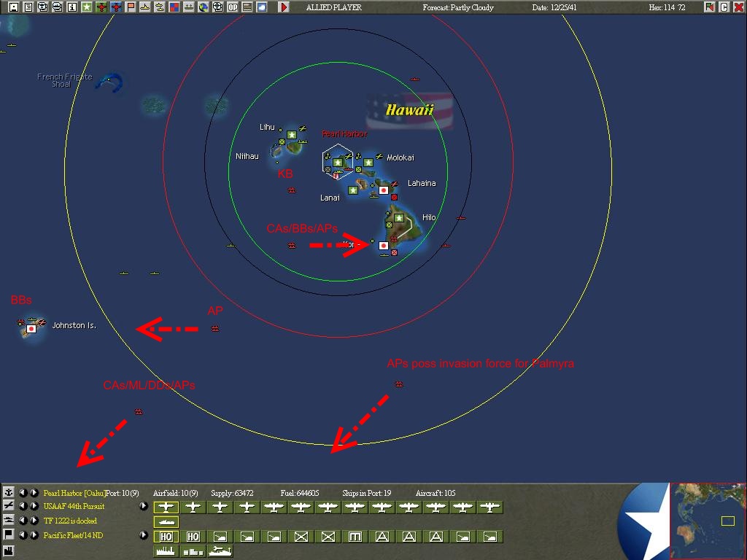Select the docked task force ship icon

coord(166,522)
